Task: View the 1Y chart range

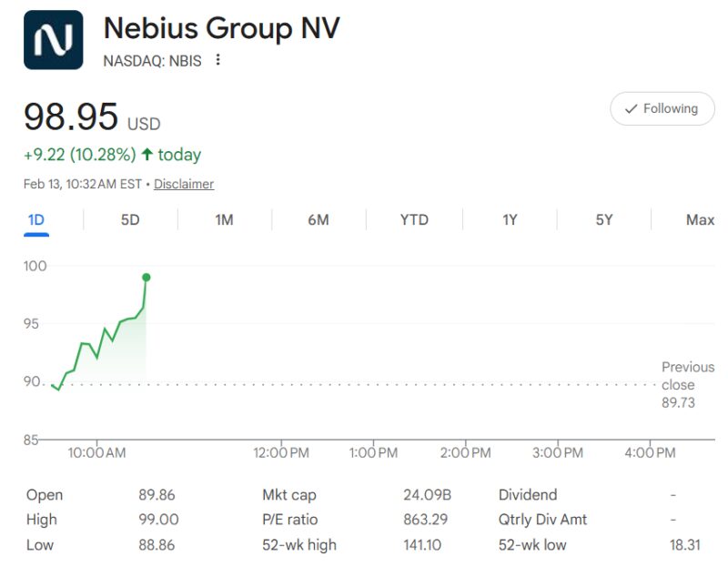Action: click(510, 220)
